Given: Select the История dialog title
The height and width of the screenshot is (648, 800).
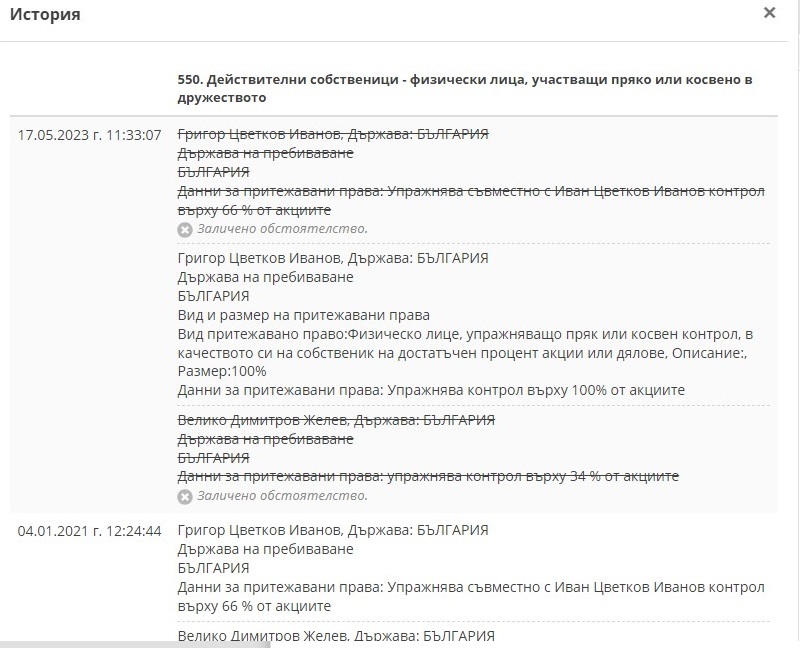Looking at the screenshot, I should [45, 14].
